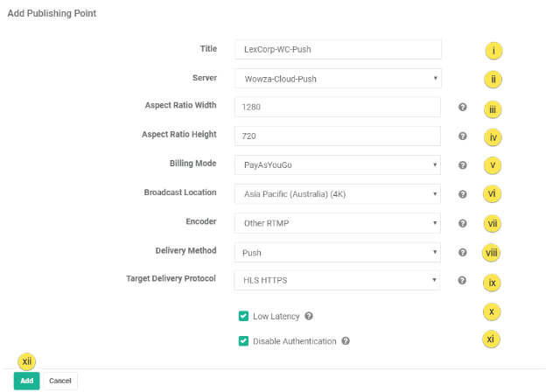Screen dimensions: 546x392
Task: Uncheck the Low Latency checkbox
Action: click(x=243, y=316)
